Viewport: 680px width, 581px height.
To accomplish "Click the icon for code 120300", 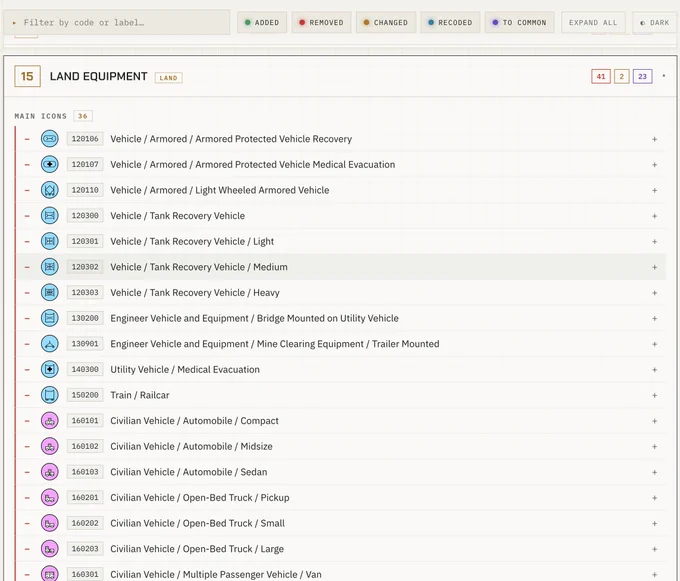I will coord(49,215).
